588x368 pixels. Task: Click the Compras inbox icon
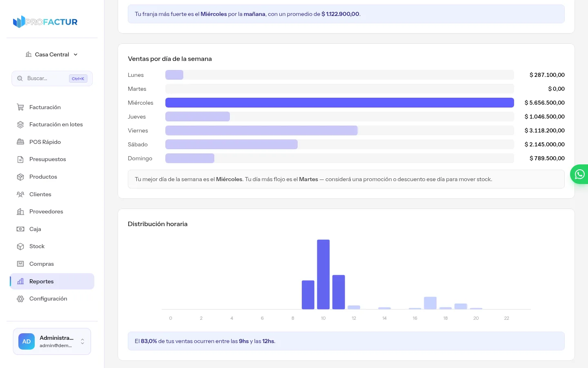20,264
